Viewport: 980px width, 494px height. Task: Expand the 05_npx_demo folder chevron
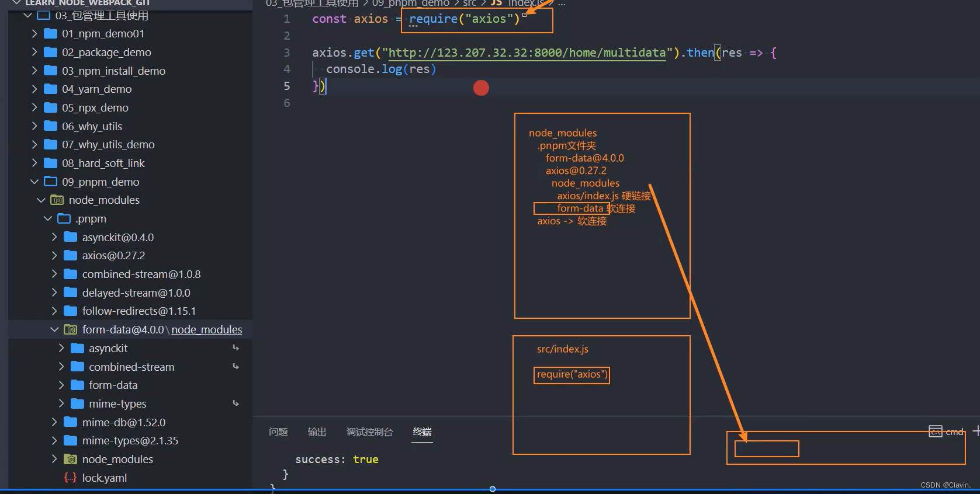point(34,108)
